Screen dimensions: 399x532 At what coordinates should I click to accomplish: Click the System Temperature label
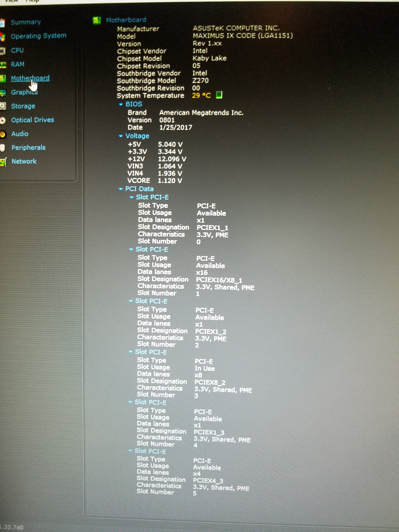[x=150, y=96]
